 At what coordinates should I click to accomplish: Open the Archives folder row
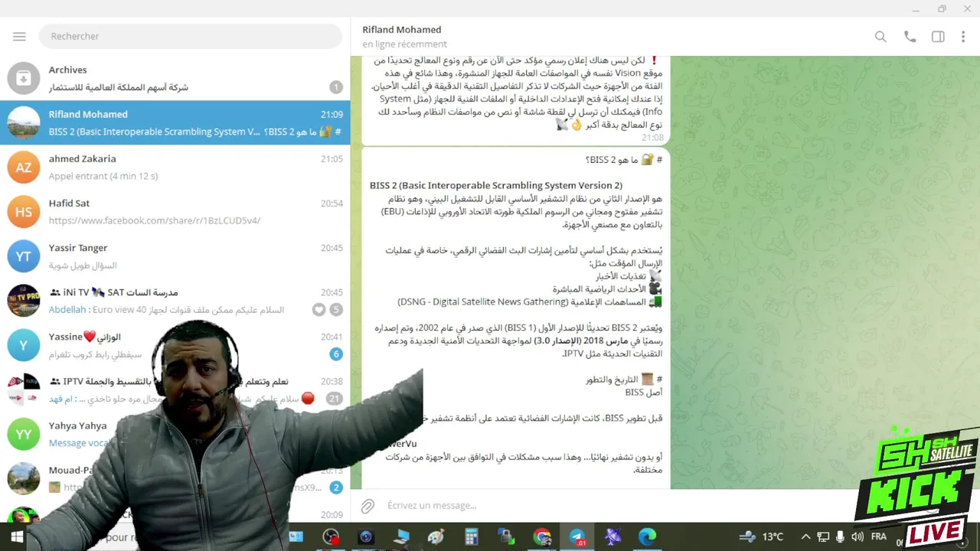click(175, 78)
